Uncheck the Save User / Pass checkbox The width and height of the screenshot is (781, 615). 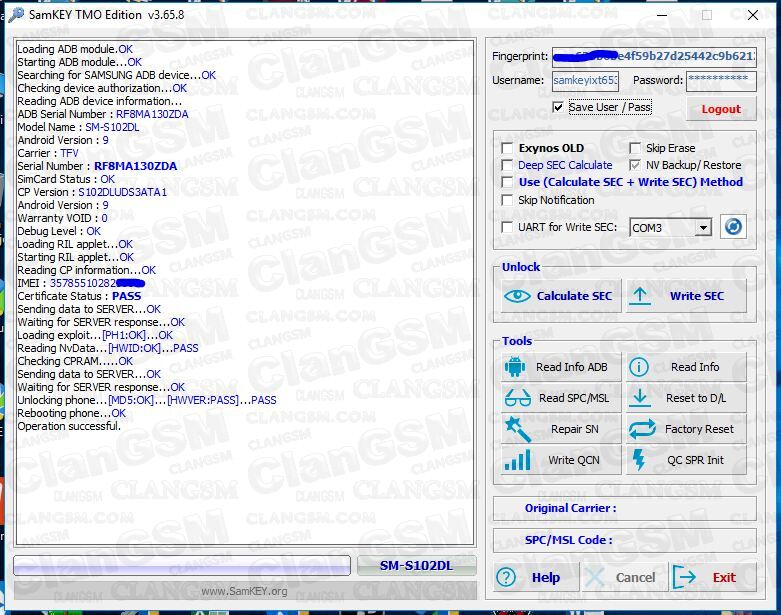(x=558, y=107)
